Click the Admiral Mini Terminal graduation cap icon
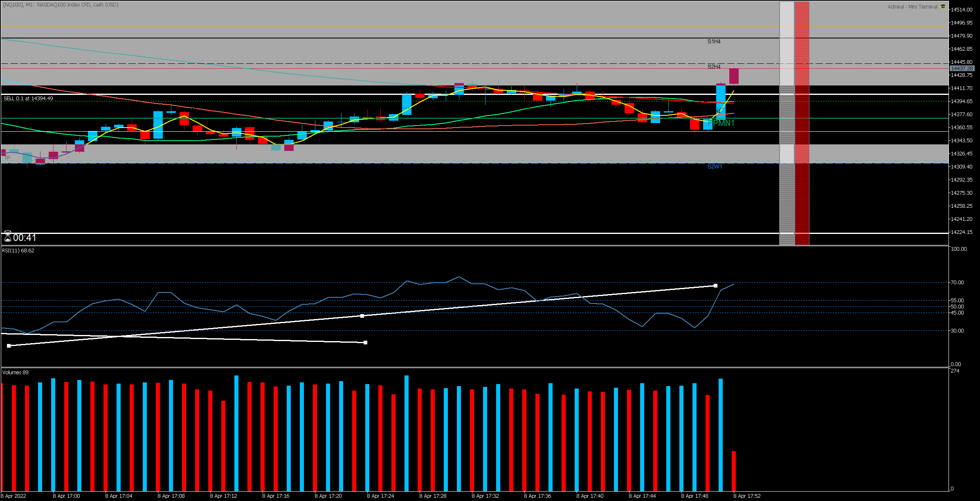980x501 pixels. click(943, 7)
